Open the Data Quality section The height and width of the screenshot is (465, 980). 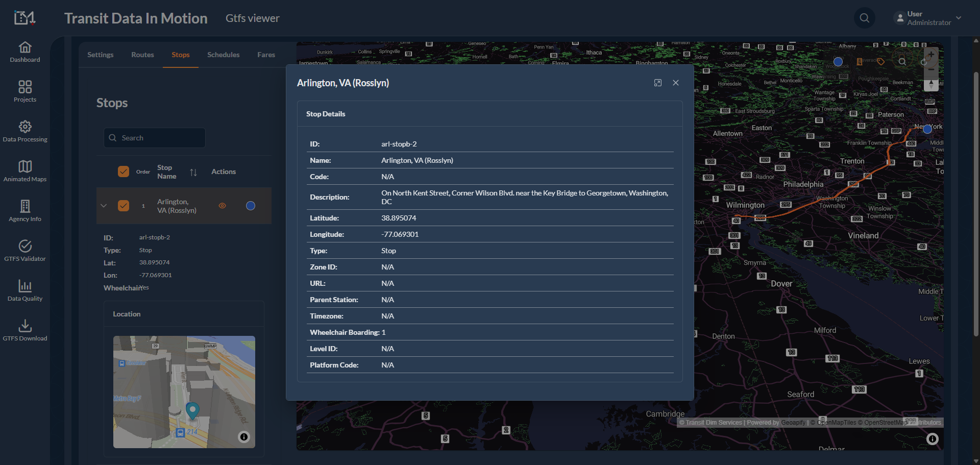(x=25, y=291)
